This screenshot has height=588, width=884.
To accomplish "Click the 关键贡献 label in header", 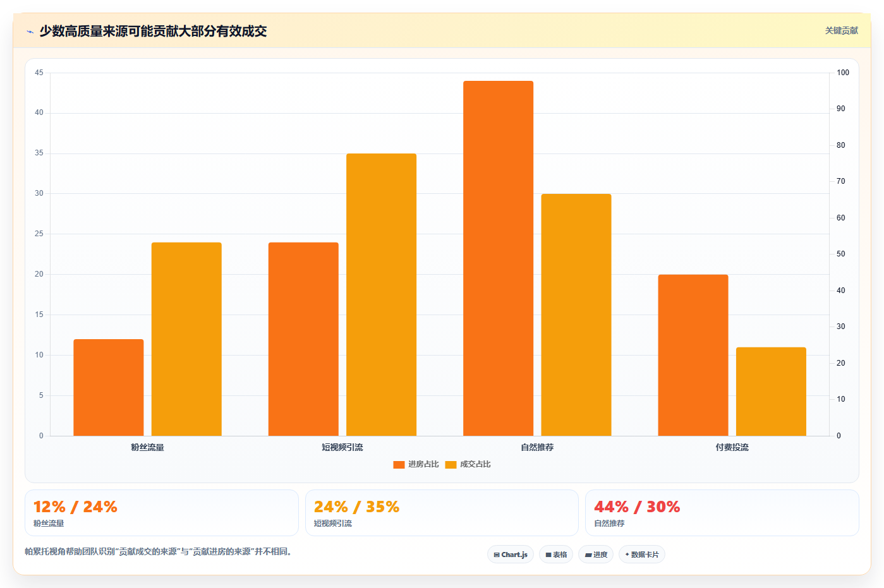I will point(842,30).
